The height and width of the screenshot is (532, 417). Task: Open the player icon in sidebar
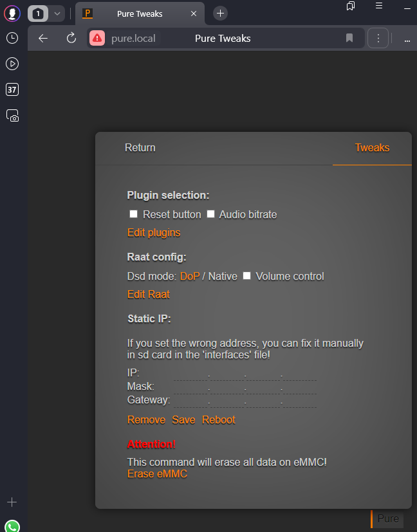(12, 64)
